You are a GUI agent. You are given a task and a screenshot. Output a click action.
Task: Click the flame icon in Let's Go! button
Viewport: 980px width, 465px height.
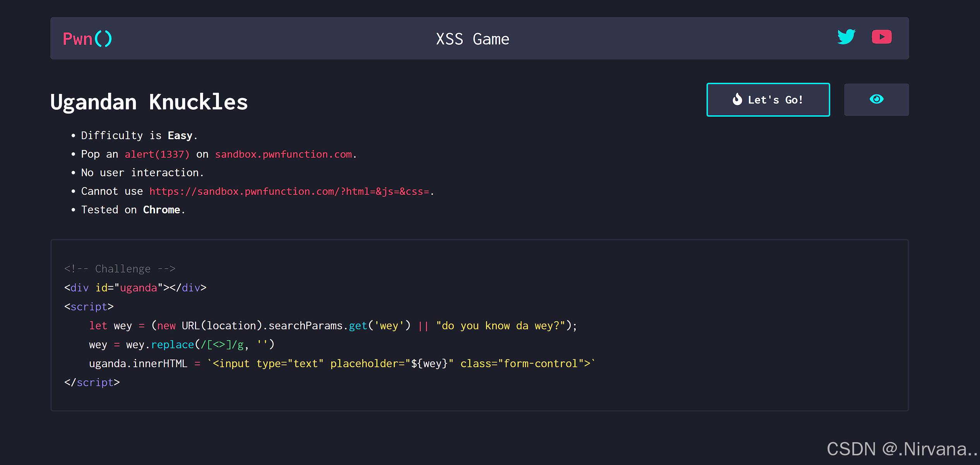click(x=737, y=99)
